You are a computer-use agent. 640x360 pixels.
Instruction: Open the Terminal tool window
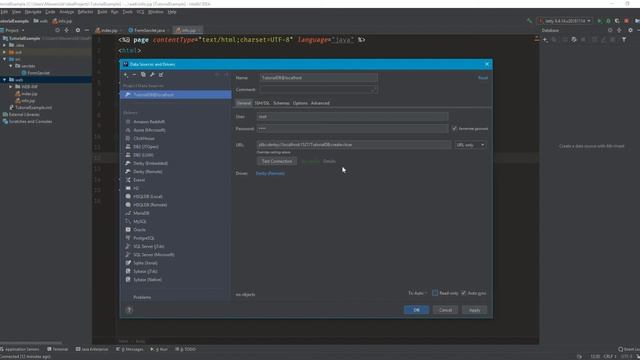pyautogui.click(x=58, y=349)
